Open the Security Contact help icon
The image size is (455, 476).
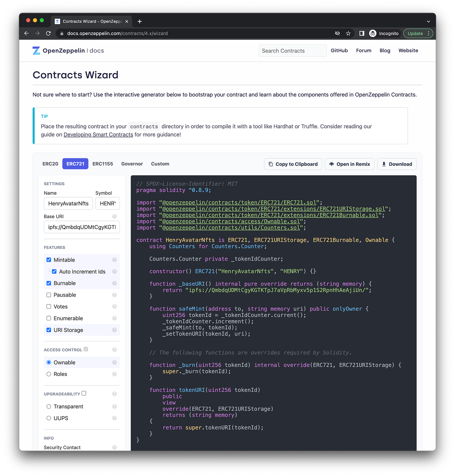click(114, 447)
